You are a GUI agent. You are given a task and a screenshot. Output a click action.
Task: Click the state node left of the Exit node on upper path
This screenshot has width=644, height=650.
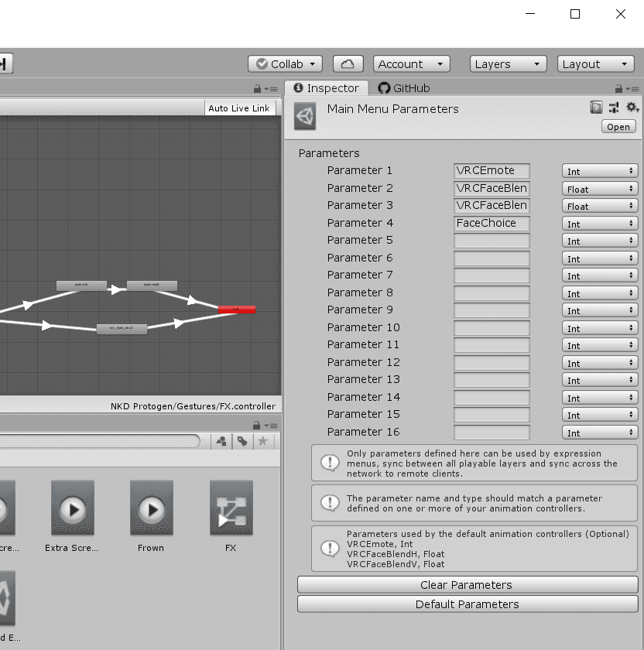(152, 286)
